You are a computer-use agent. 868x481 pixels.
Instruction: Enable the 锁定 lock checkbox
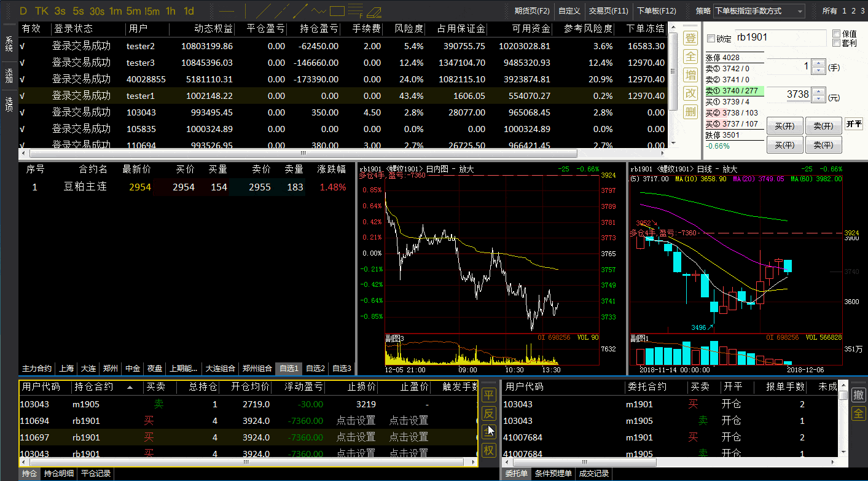tap(711, 39)
